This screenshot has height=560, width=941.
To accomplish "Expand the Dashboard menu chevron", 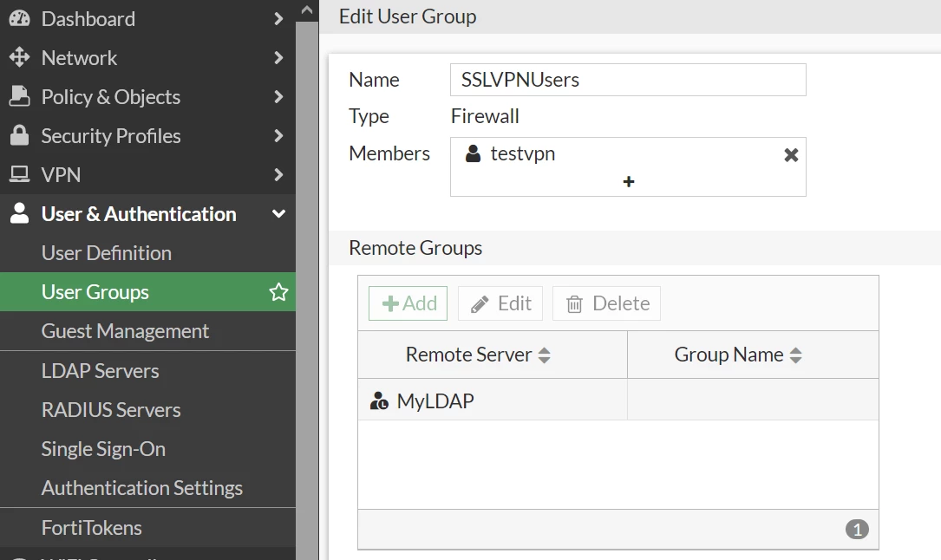I will coord(278,18).
